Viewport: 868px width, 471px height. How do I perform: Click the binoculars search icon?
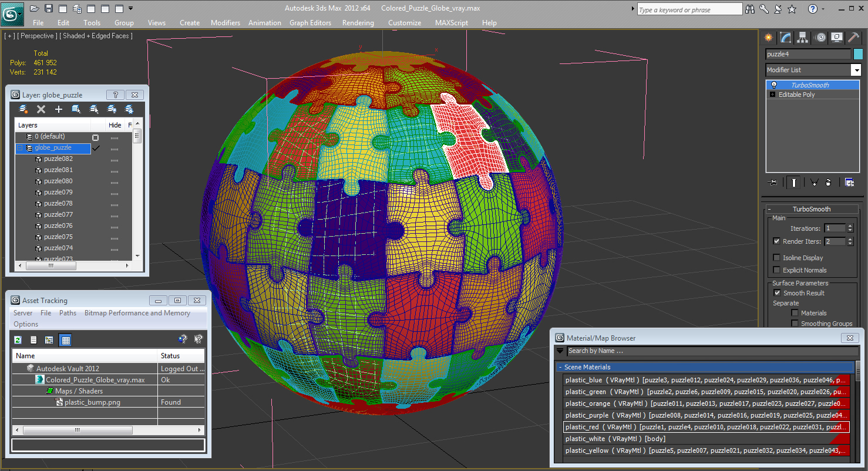tap(749, 9)
